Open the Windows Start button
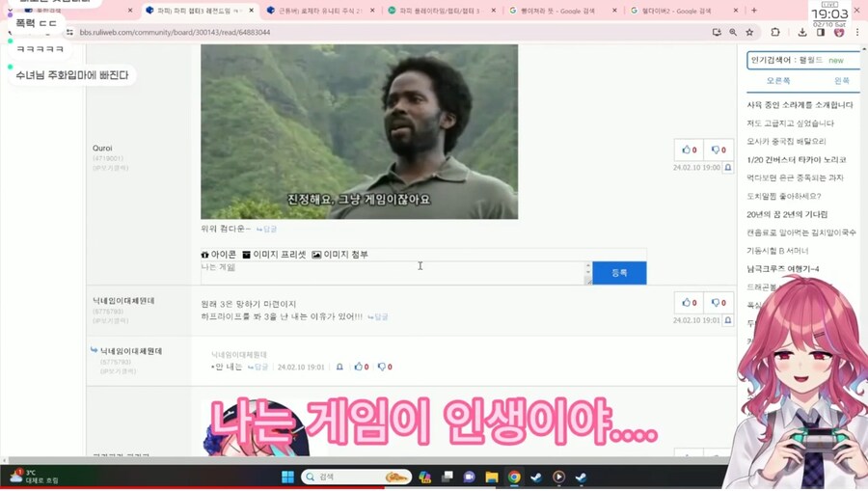 point(287,477)
